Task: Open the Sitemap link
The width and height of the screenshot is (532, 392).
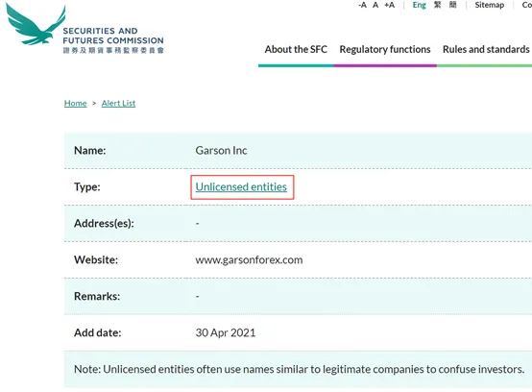Action: pyautogui.click(x=489, y=5)
